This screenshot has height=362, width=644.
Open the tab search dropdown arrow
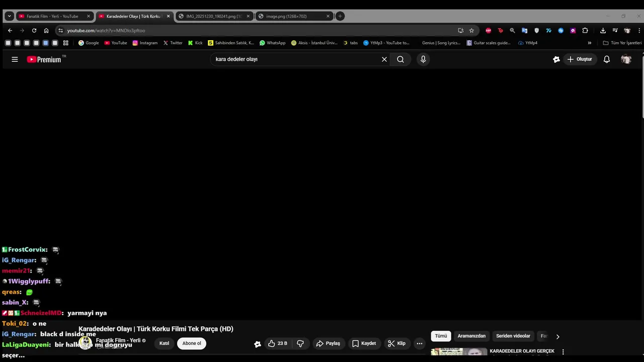[9, 16]
